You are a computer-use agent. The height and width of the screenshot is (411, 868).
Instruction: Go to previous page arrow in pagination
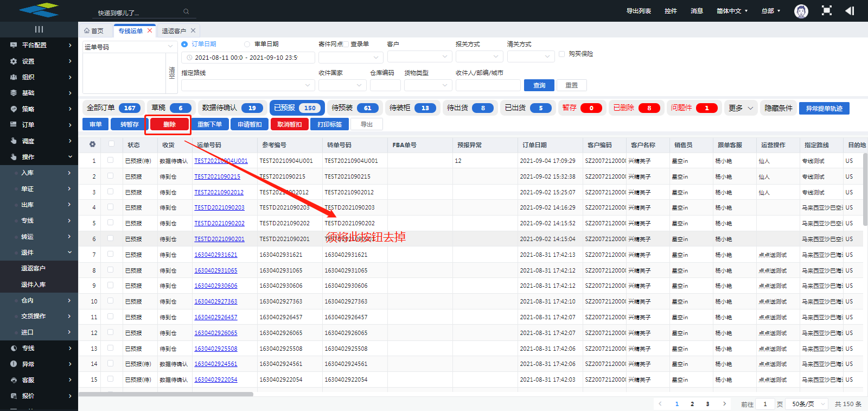click(x=660, y=404)
